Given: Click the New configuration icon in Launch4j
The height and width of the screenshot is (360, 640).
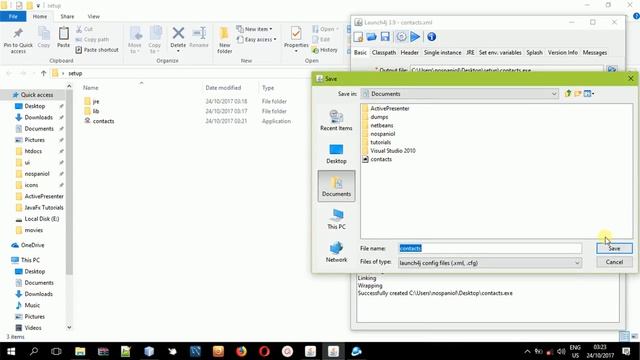Looking at the screenshot, I should click(358, 37).
